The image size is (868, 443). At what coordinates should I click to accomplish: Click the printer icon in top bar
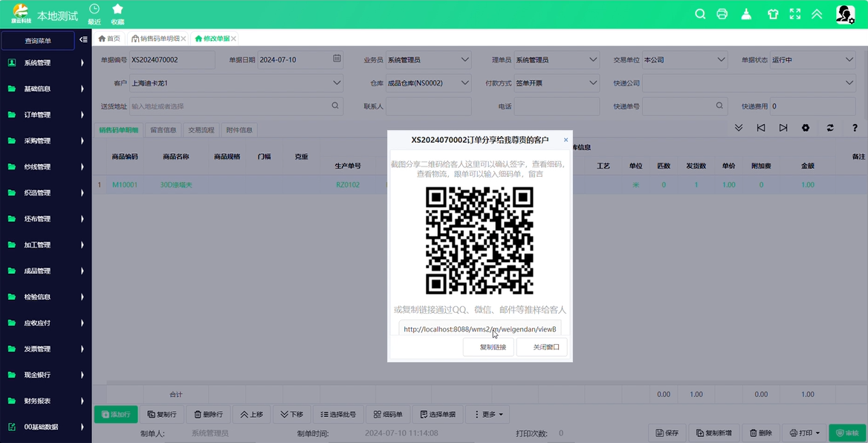[722, 14]
